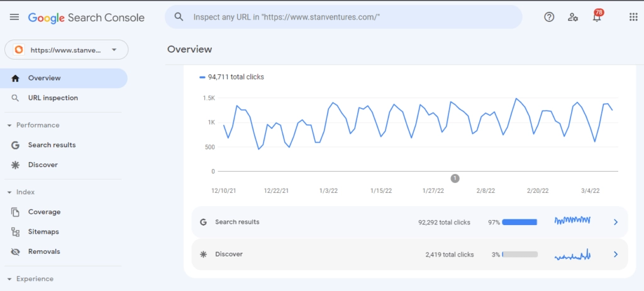The height and width of the screenshot is (291, 644).
Task: Open the user settings people icon
Action: coord(573,18)
